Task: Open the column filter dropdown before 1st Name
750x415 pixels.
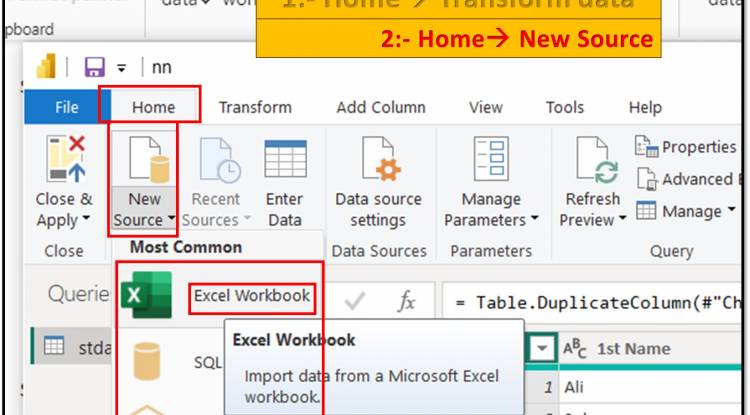Action: [541, 348]
